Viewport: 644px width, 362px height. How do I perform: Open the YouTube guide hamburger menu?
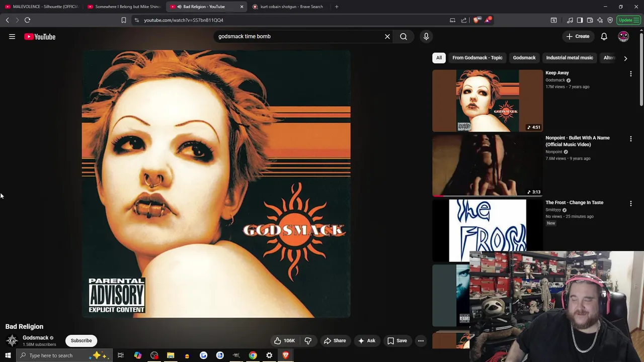pos(12,37)
